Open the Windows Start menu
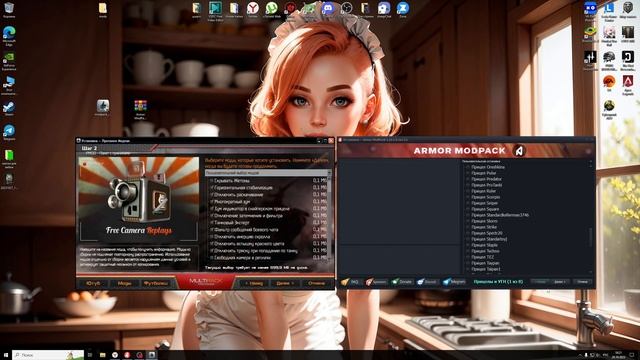 point(6,355)
